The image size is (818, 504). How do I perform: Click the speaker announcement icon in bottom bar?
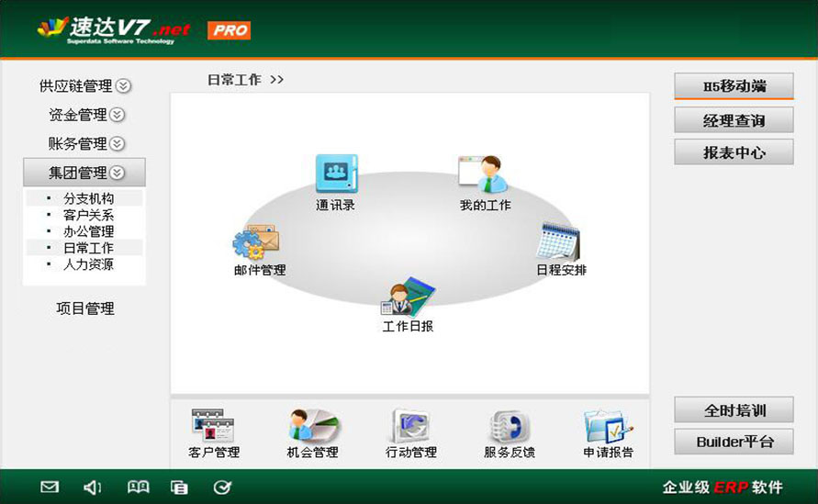coord(93,487)
